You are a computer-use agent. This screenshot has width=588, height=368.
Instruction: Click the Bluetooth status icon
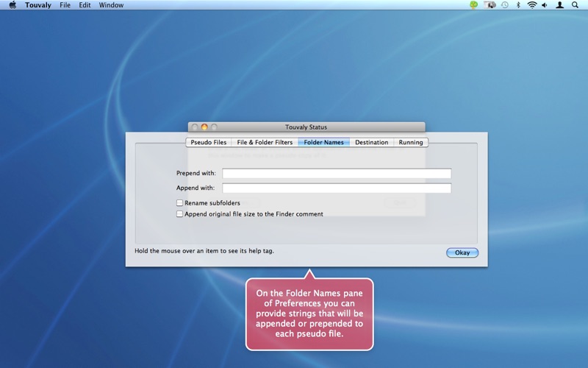coord(518,5)
